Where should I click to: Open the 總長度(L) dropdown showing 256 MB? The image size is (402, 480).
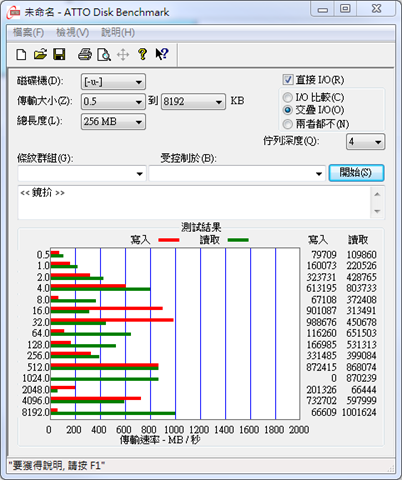(x=113, y=122)
